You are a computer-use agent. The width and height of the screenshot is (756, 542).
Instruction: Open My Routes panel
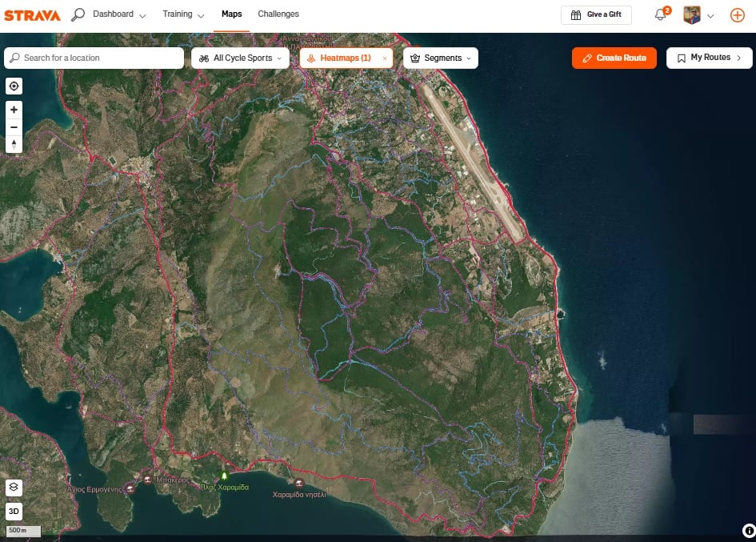tap(709, 58)
